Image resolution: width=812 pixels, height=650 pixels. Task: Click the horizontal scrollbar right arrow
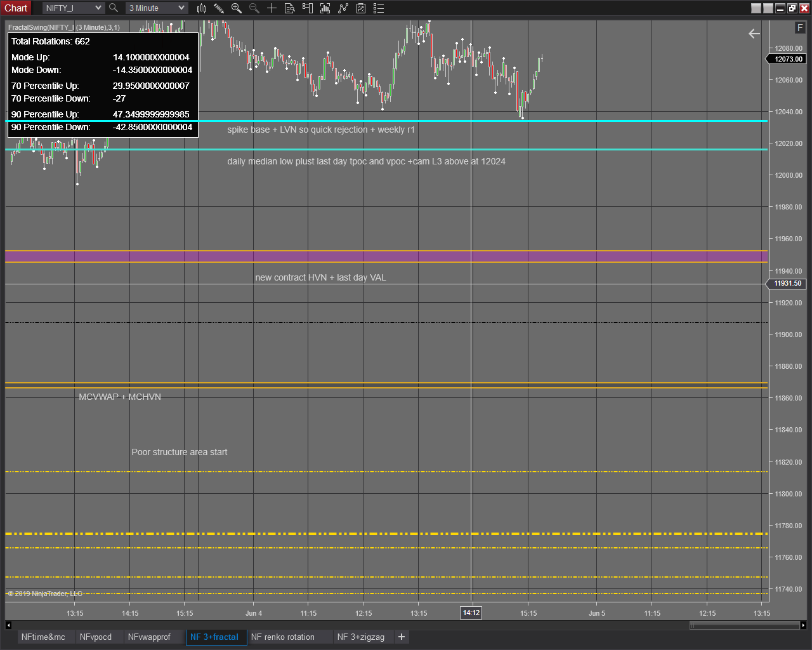point(803,625)
